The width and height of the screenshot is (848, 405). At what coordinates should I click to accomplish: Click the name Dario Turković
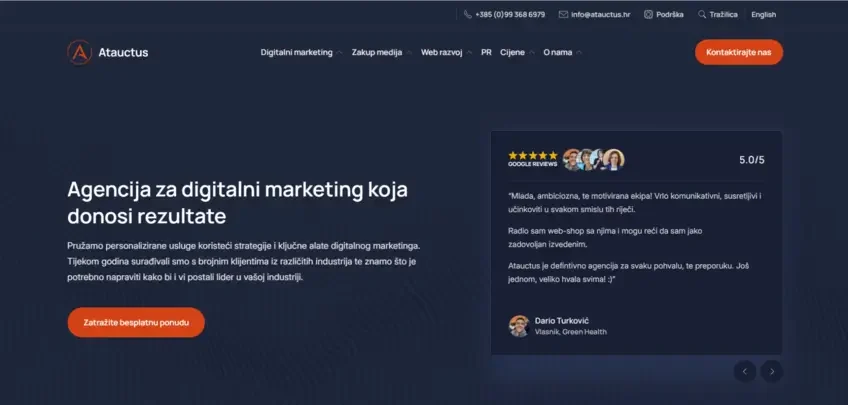(561, 321)
